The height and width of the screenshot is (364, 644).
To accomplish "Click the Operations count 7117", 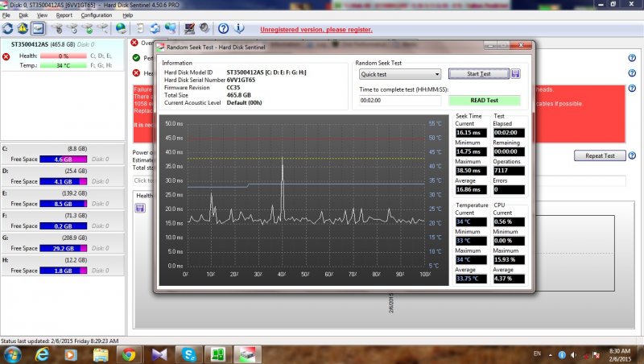I will point(509,171).
